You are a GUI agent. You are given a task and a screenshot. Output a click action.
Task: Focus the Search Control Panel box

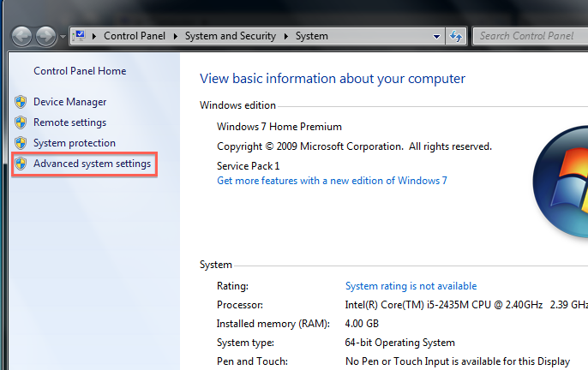pyautogui.click(x=530, y=36)
